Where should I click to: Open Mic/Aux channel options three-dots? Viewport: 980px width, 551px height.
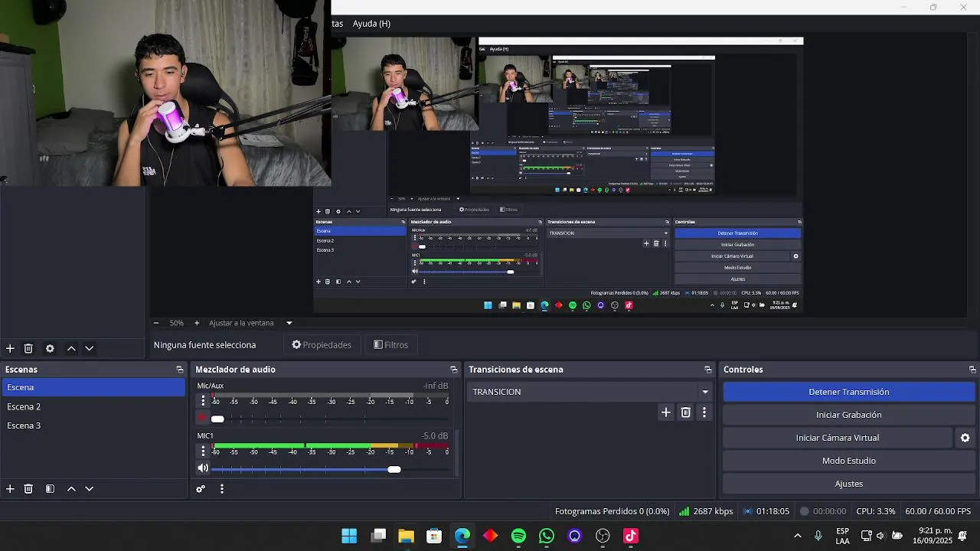[x=203, y=400]
